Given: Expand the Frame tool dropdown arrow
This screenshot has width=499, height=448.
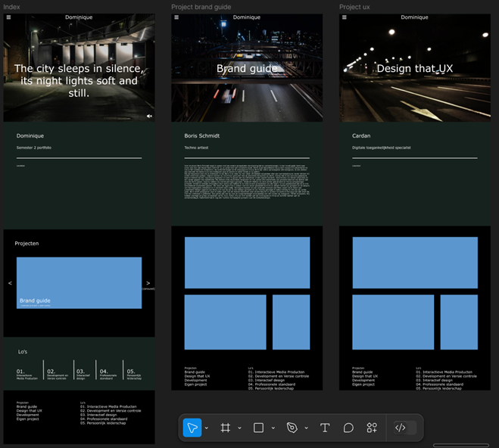Looking at the screenshot, I should 239,428.
